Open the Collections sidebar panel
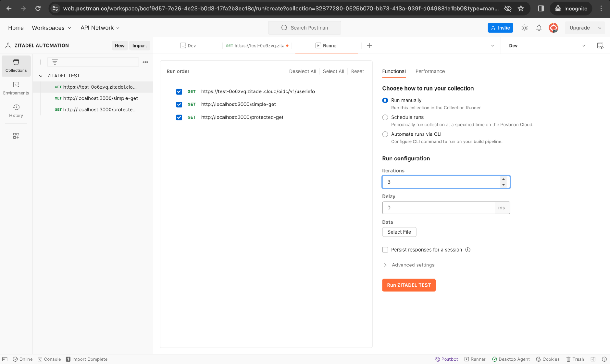 16,66
